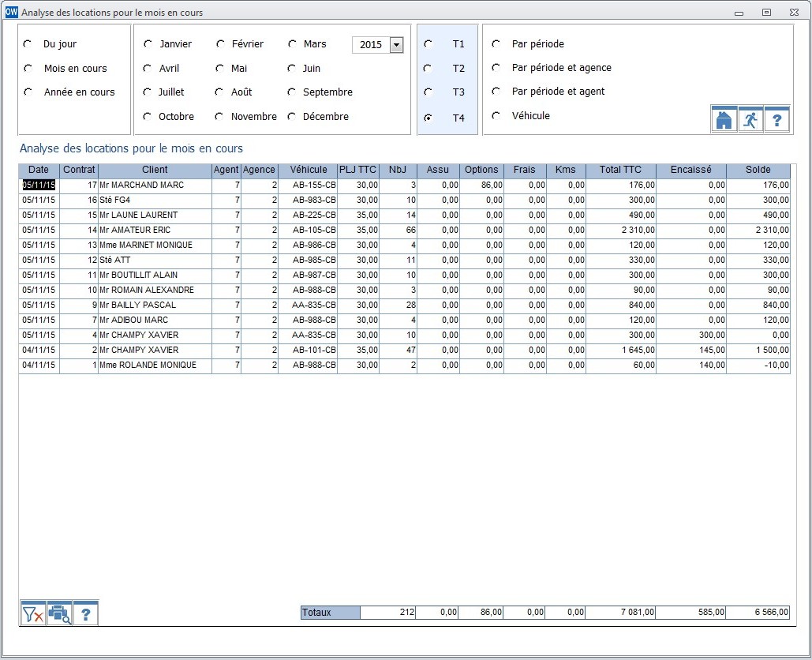This screenshot has width=812, height=660.
Task: Select highlighted date cell of contract 17
Action: pyautogui.click(x=39, y=185)
